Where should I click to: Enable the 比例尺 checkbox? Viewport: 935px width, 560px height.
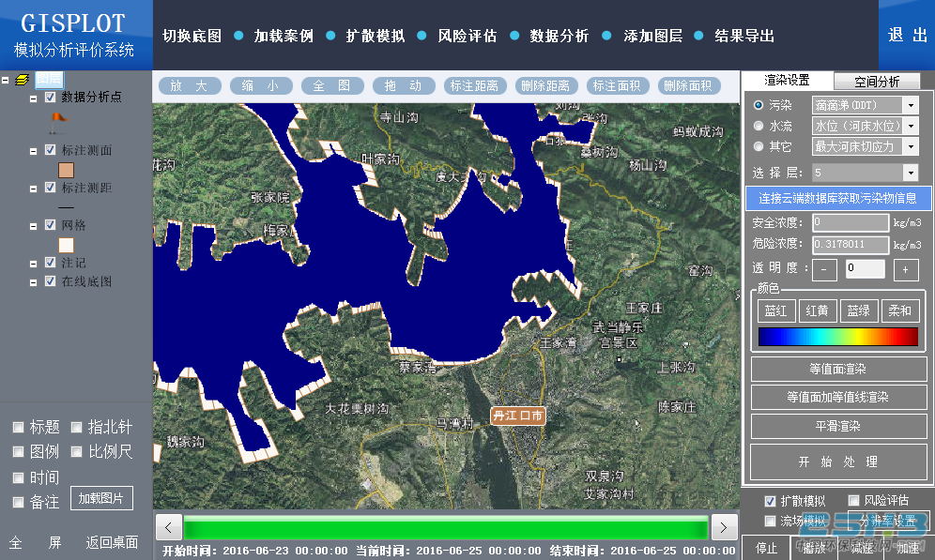(x=76, y=451)
